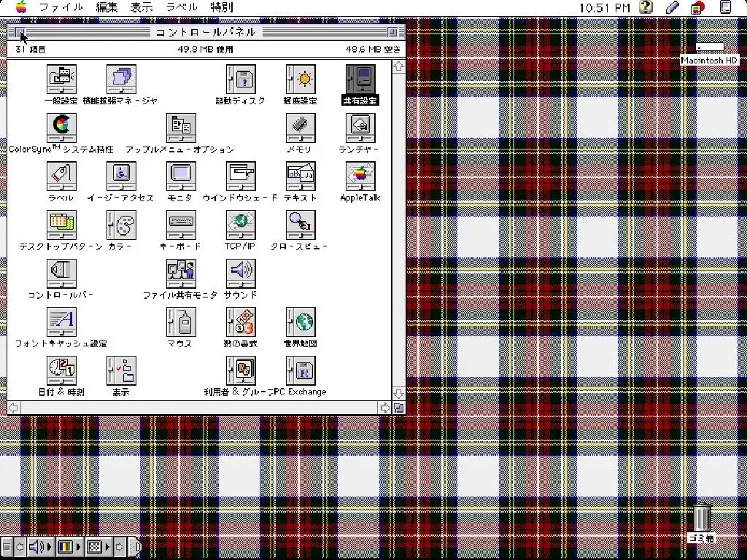Viewport: 747px width, 560px height.
Task: Select the 数の書式 control panel icon
Action: [241, 322]
